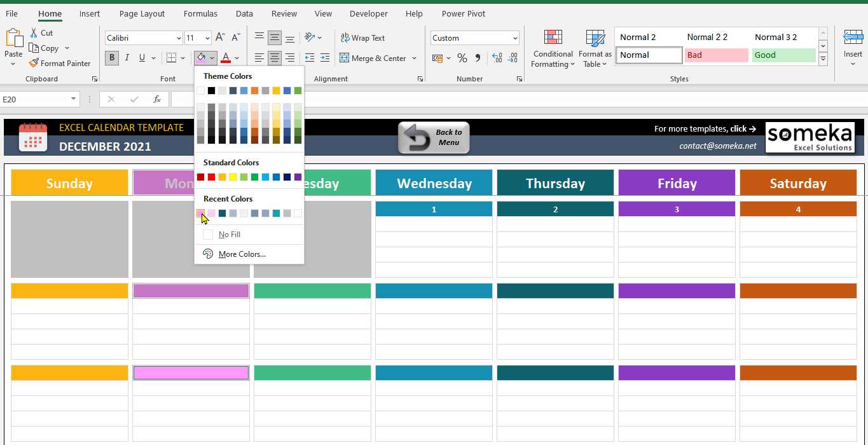The width and height of the screenshot is (868, 445).
Task: Open the font size dropdown
Action: (x=206, y=38)
